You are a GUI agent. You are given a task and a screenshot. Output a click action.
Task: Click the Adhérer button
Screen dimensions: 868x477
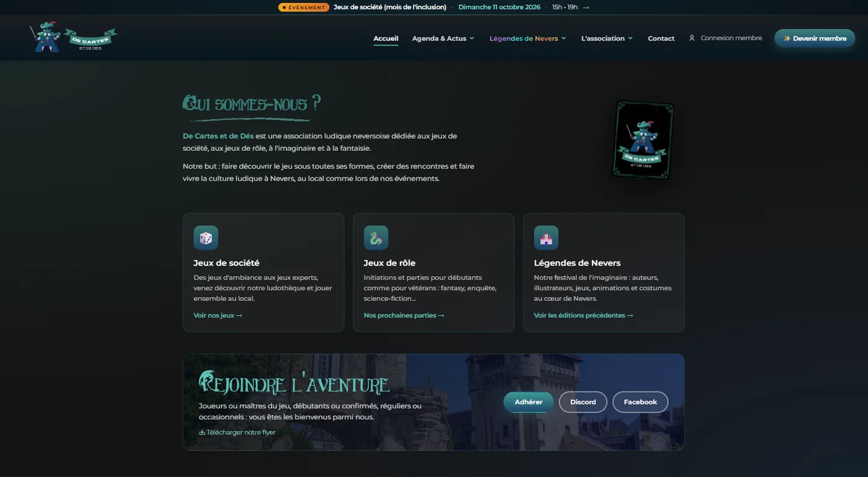[x=528, y=402]
